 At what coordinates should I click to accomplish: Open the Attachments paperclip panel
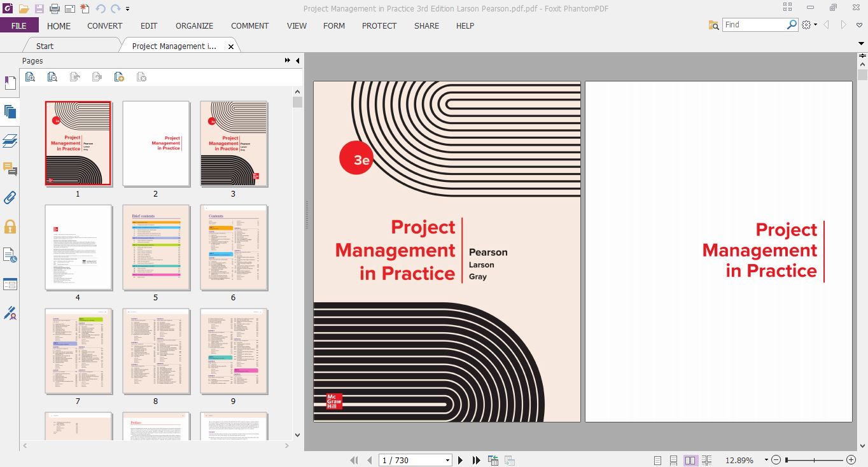pyautogui.click(x=10, y=198)
